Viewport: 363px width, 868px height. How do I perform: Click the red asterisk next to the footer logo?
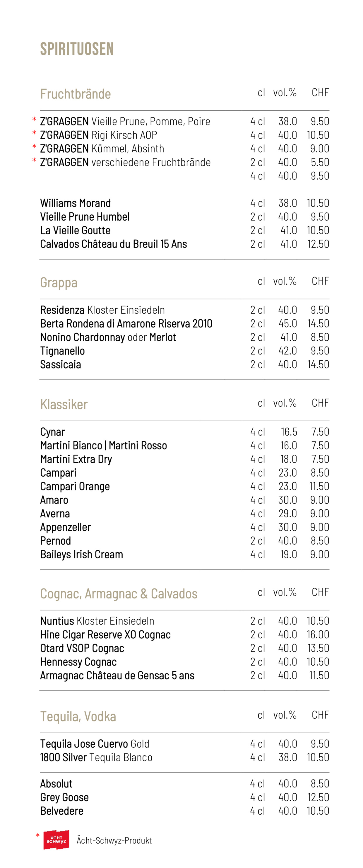point(38,835)
